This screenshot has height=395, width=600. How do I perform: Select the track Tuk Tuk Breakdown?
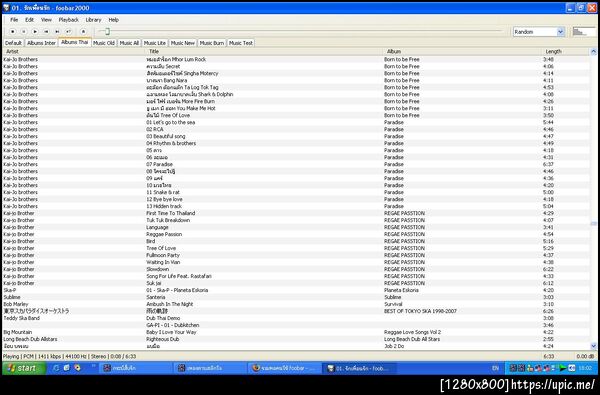click(296, 220)
